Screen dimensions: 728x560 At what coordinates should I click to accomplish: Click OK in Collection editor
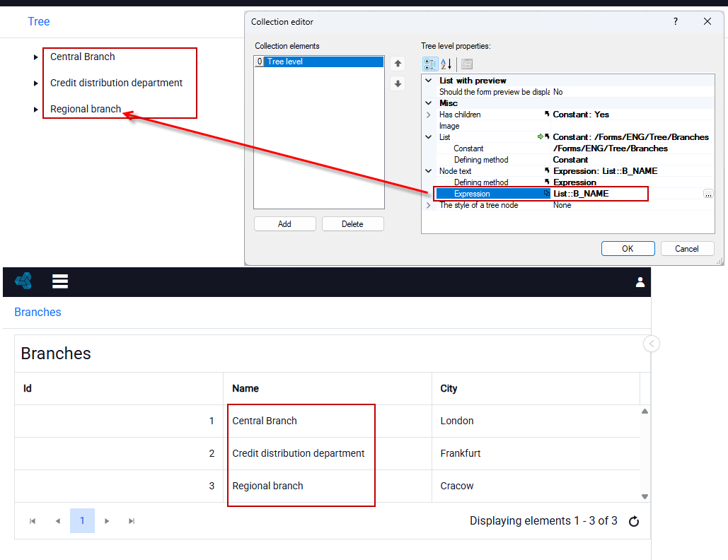pyautogui.click(x=628, y=249)
